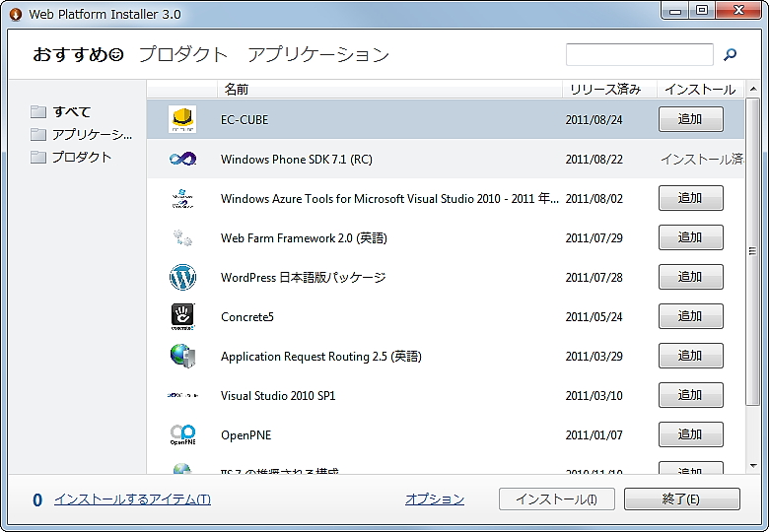
Task: Click the Concrete5 hand icon
Action: pos(183,316)
